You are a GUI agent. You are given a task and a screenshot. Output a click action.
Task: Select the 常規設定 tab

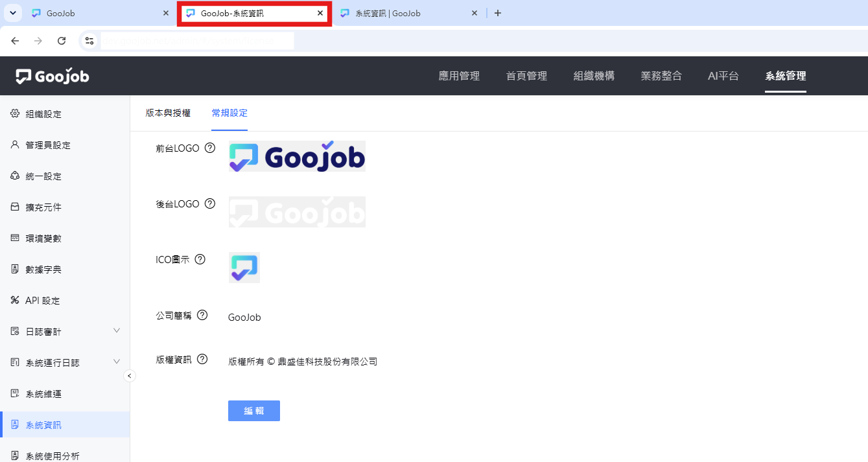(x=229, y=113)
